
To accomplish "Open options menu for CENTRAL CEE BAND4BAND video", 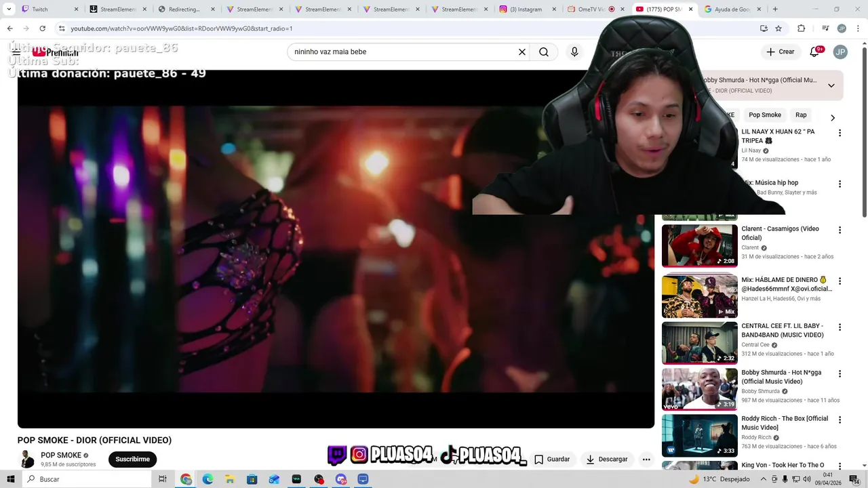I will [x=840, y=327].
